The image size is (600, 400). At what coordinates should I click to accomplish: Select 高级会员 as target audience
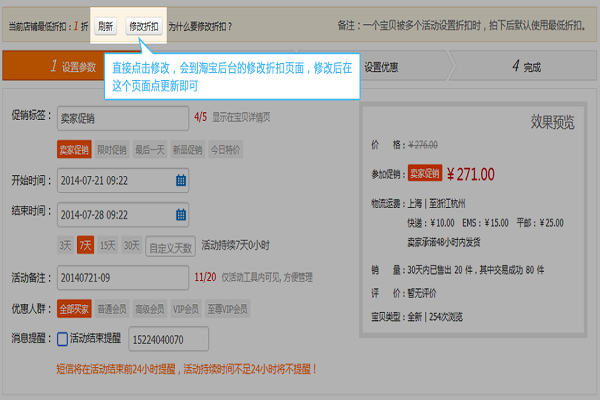150,309
